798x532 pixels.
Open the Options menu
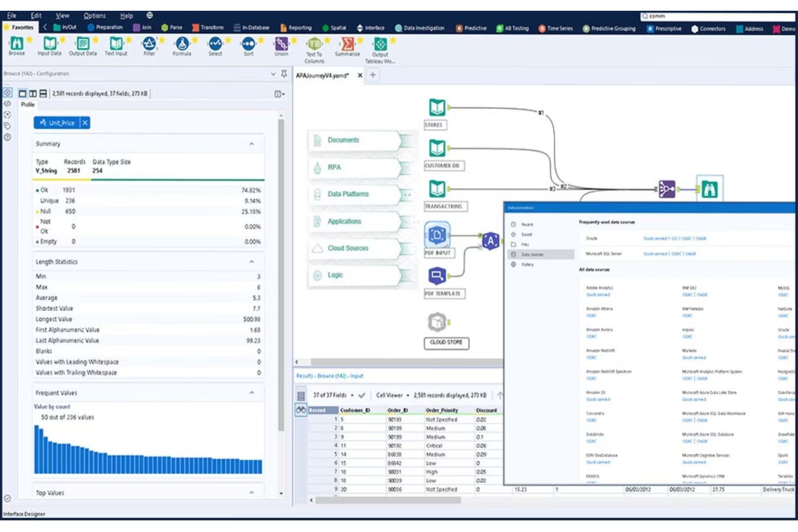point(94,16)
